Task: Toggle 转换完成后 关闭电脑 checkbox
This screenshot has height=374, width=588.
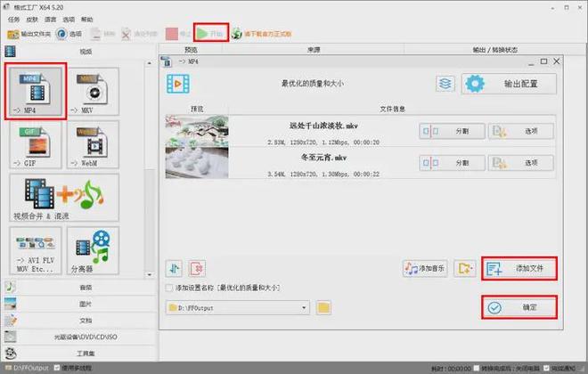Action: 477,369
